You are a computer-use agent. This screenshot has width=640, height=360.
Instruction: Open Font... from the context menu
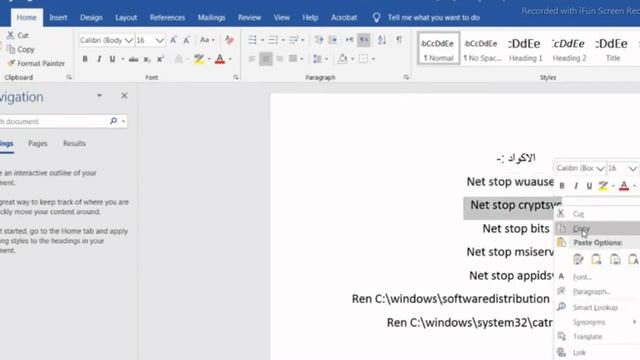click(598, 277)
